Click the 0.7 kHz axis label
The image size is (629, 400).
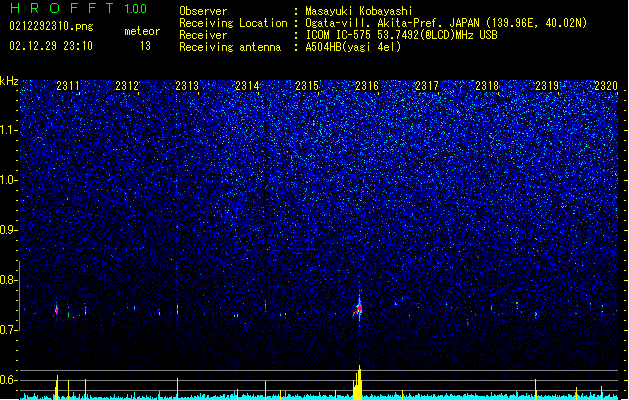click(x=9, y=330)
